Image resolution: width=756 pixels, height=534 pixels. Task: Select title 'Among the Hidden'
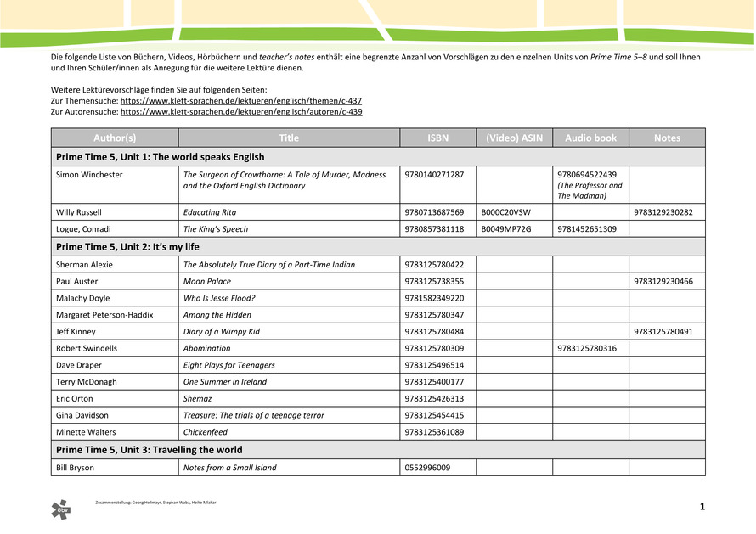click(x=217, y=315)
